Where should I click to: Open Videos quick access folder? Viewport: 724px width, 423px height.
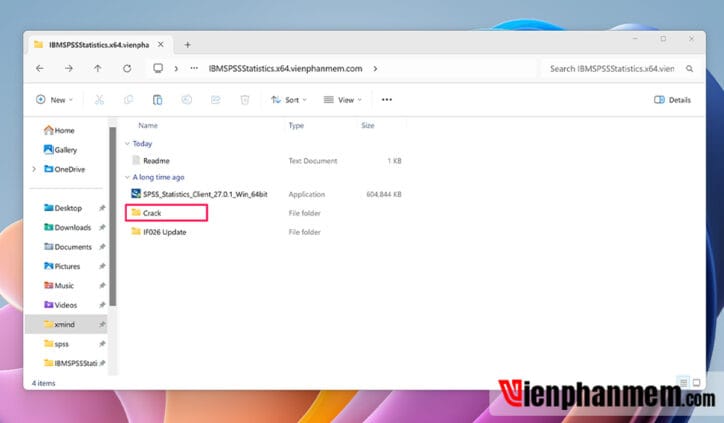[60, 305]
